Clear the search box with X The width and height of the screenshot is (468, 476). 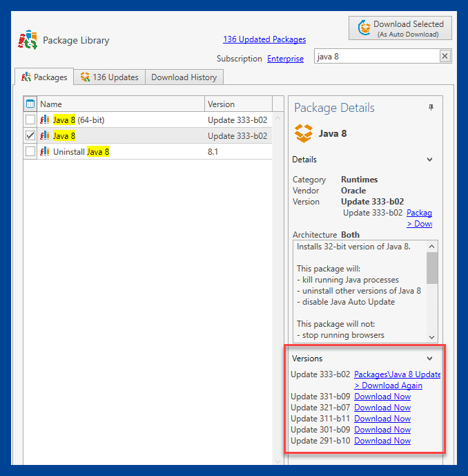(445, 56)
